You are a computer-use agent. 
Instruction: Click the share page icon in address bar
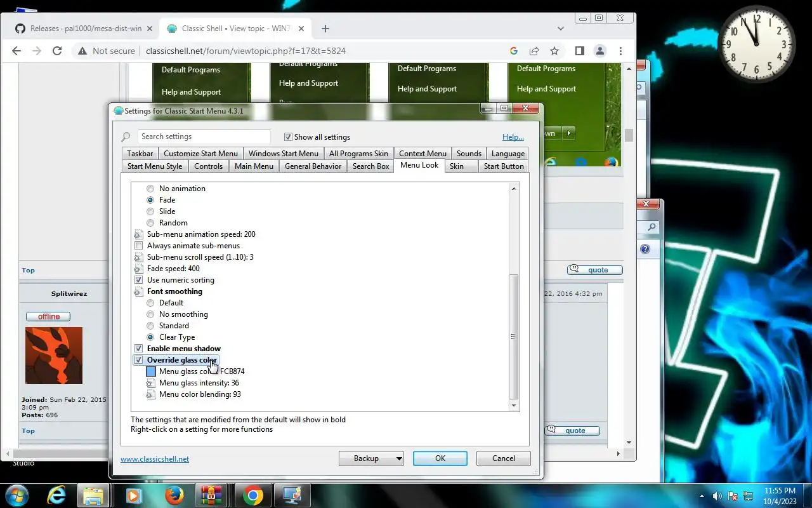coord(534,51)
